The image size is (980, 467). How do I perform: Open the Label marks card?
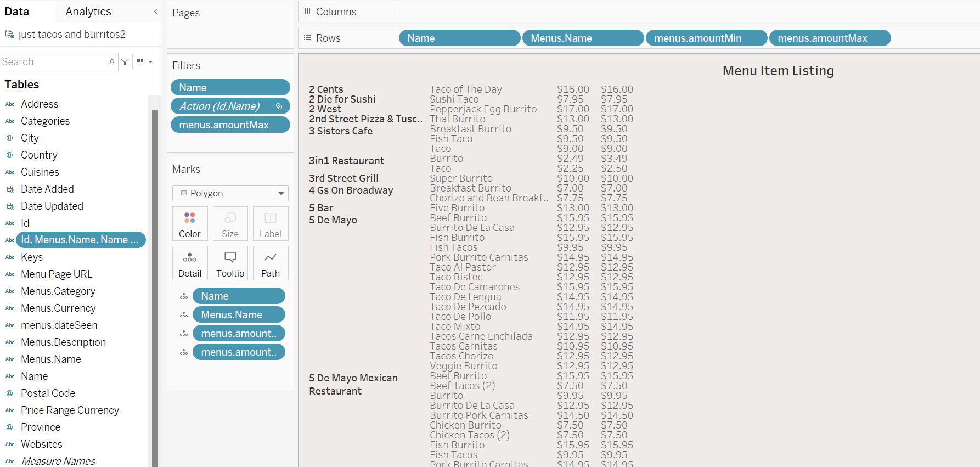[271, 223]
